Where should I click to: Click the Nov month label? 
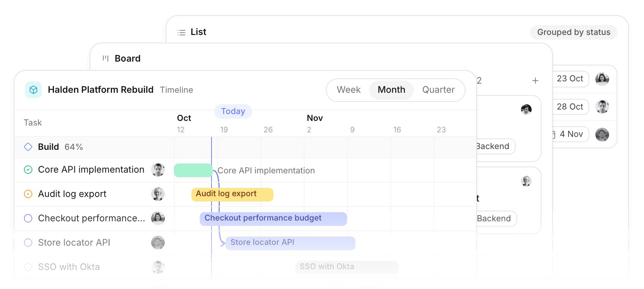pos(315,118)
